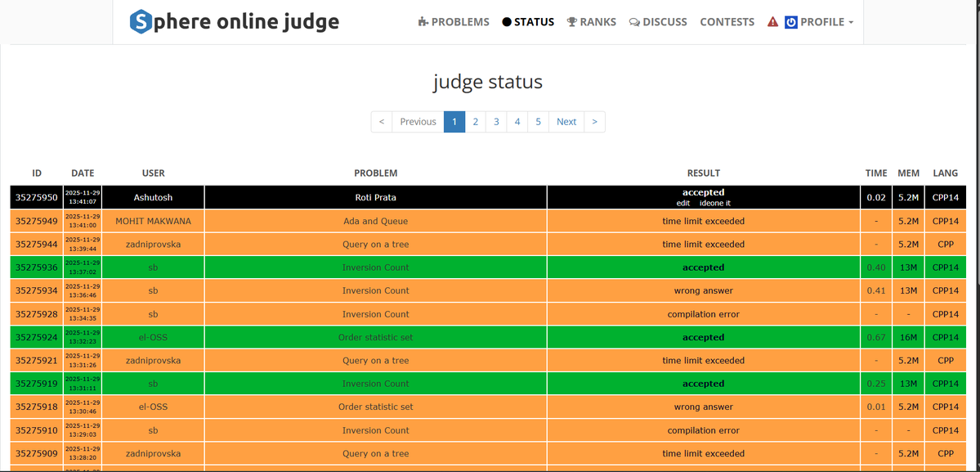Screen dimensions: 980x472
Task: Click the TIME column header
Action: [x=876, y=173]
